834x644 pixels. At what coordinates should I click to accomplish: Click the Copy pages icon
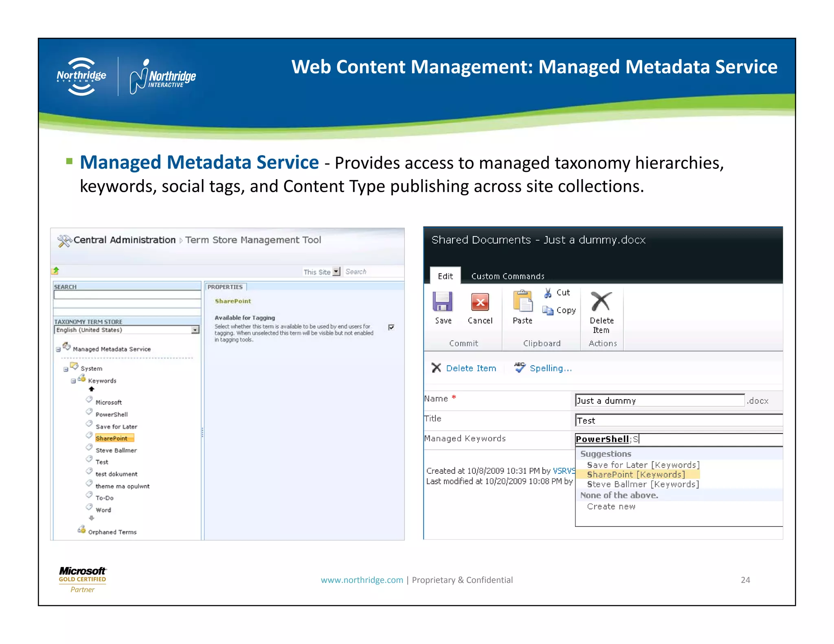548,311
